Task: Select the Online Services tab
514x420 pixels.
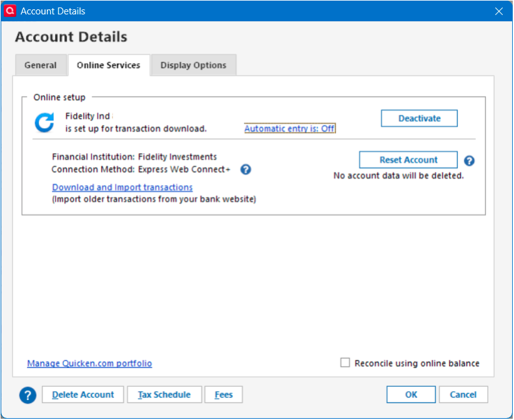Action: (109, 65)
